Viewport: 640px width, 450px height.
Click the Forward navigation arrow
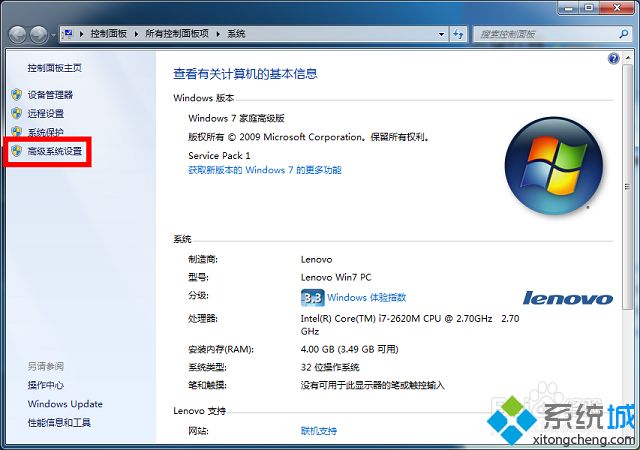[x=39, y=34]
